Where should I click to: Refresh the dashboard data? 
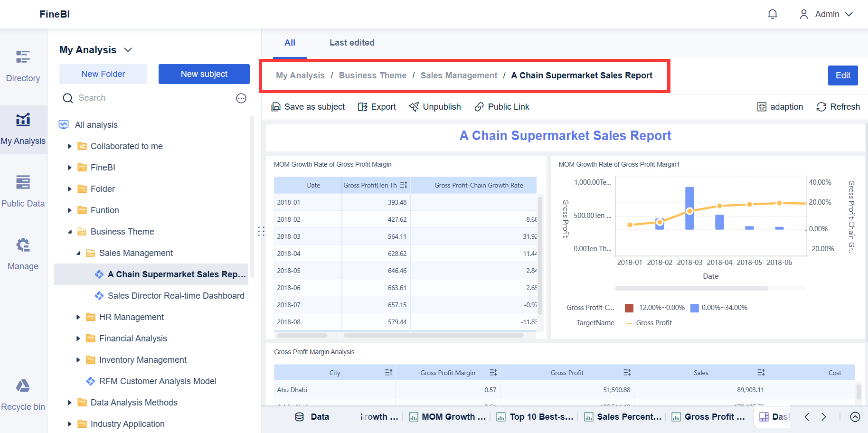click(838, 106)
